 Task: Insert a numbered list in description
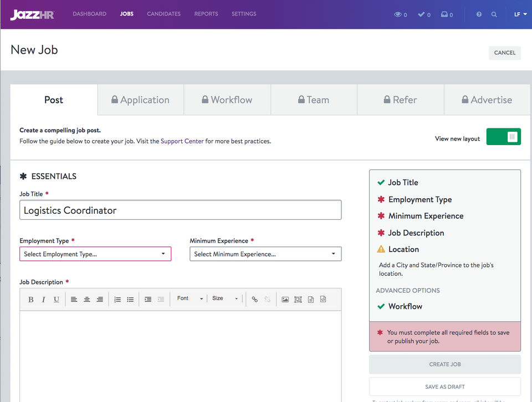(117, 300)
